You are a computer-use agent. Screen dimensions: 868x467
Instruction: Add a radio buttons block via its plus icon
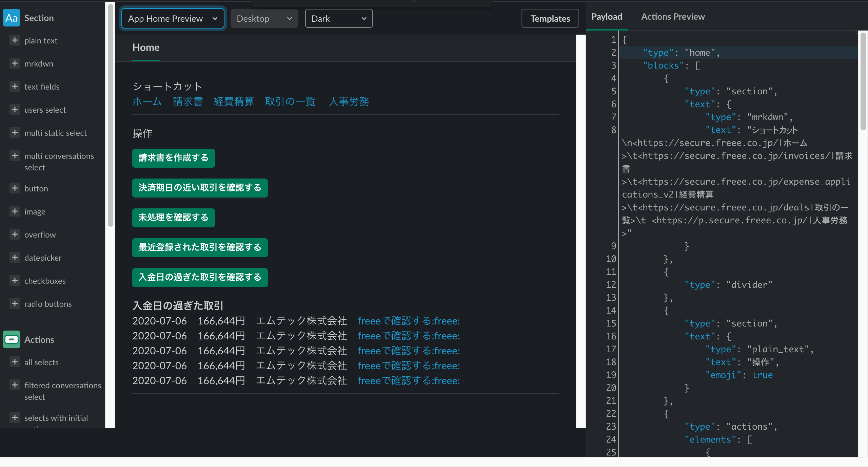[x=15, y=303]
